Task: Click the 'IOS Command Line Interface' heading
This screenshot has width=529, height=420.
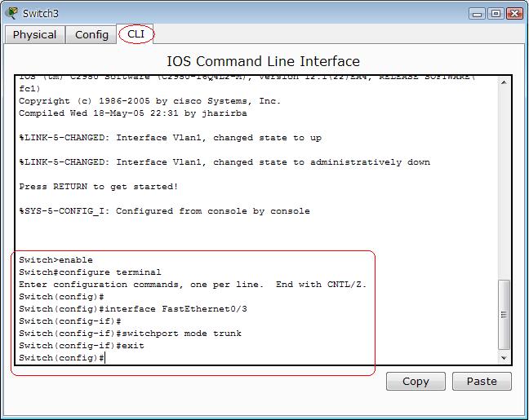Action: click(263, 61)
